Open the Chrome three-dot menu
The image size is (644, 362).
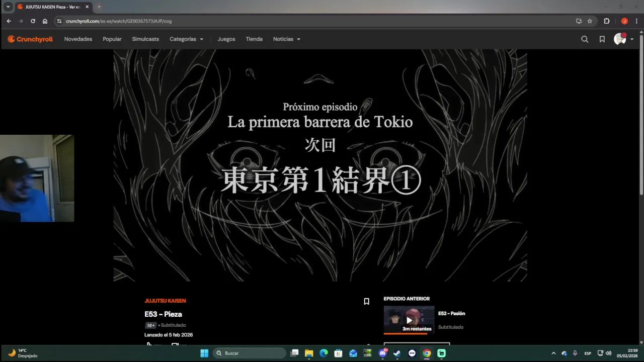tap(636, 21)
